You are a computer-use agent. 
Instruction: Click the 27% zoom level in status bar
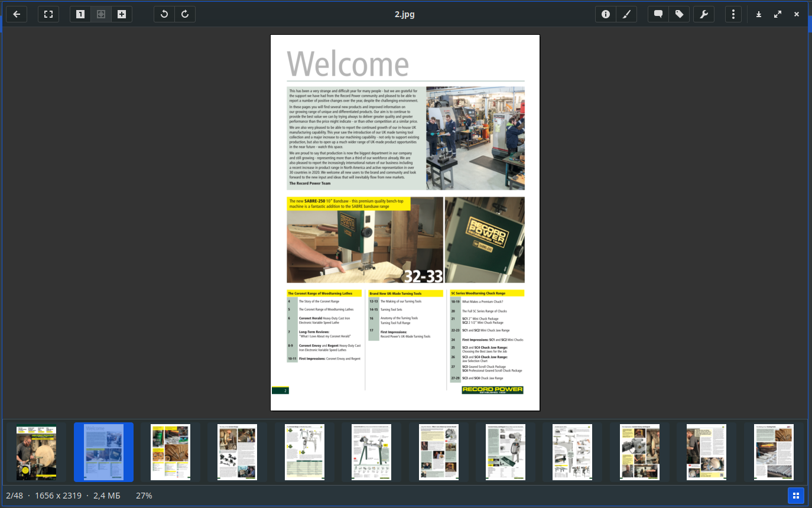pyautogui.click(x=144, y=496)
